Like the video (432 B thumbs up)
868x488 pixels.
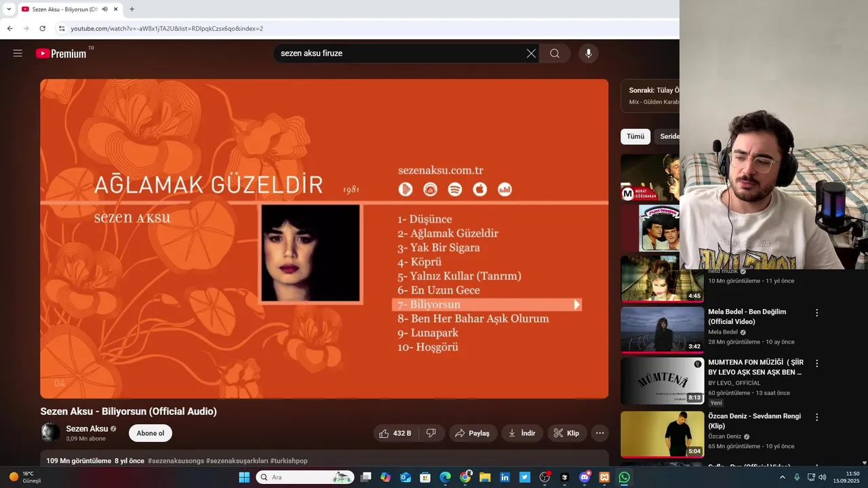click(395, 433)
